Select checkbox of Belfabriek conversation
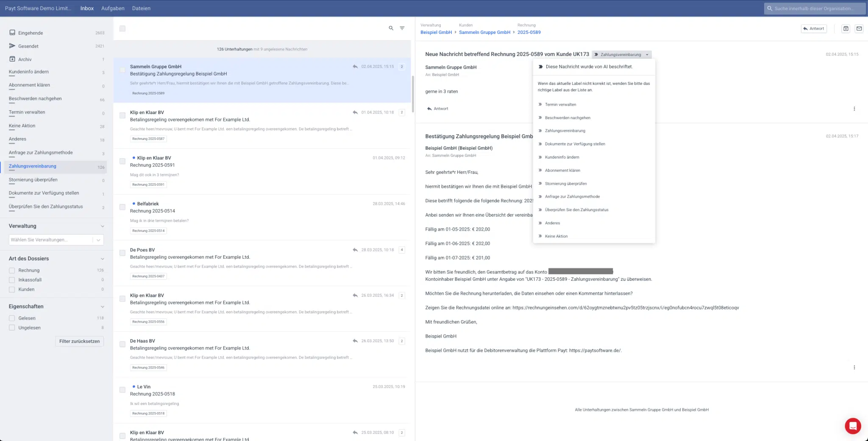 [x=122, y=207]
